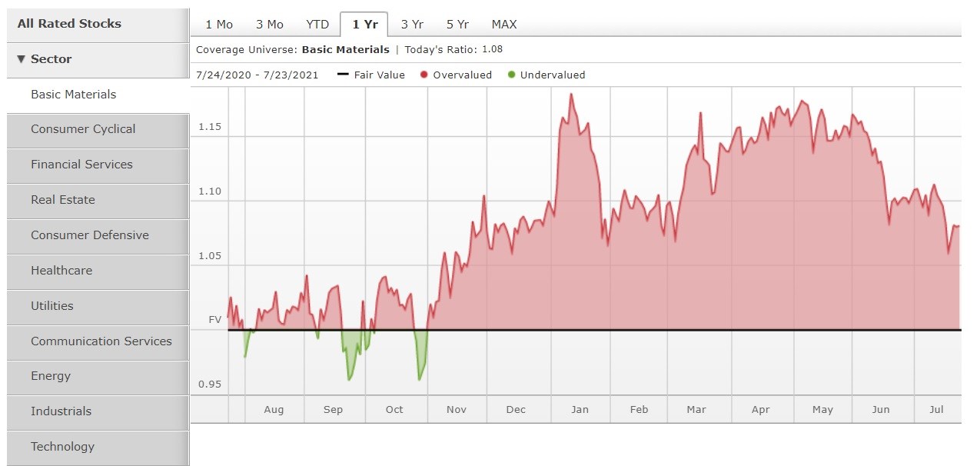Screen dimensions: 980x466
Task: Pick Healthcare from sector list
Action: [x=61, y=271]
